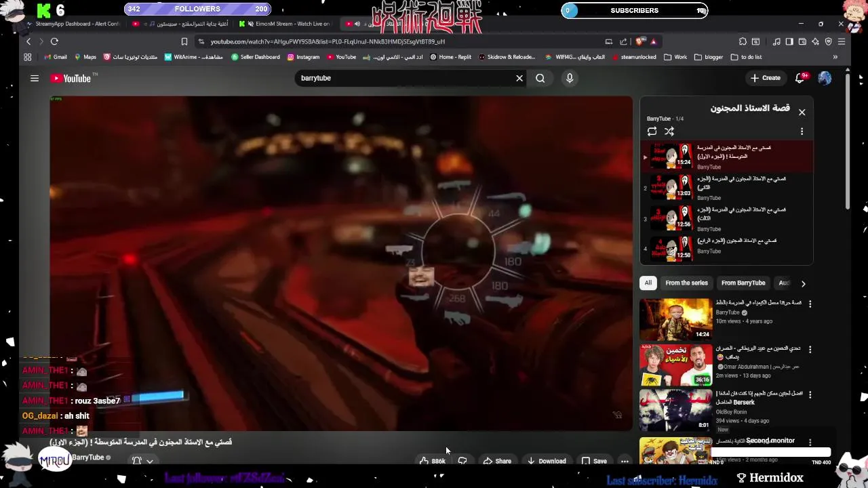868x488 pixels.
Task: Show hidden bookmarks overflow chevron
Action: [x=835, y=57]
